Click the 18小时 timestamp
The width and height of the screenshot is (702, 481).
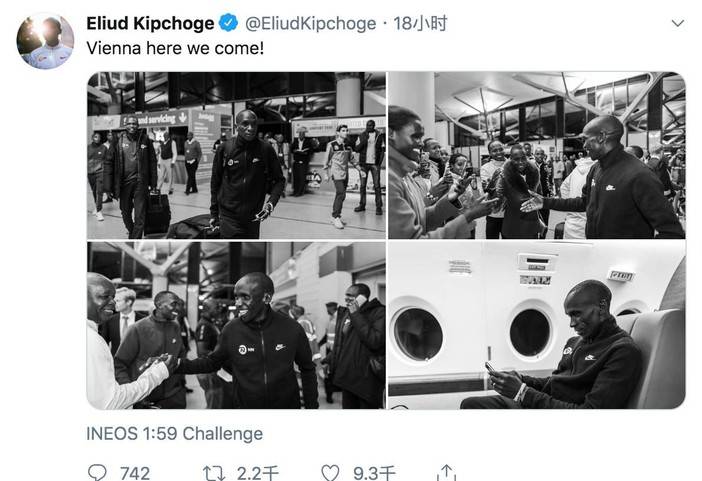pos(420,23)
